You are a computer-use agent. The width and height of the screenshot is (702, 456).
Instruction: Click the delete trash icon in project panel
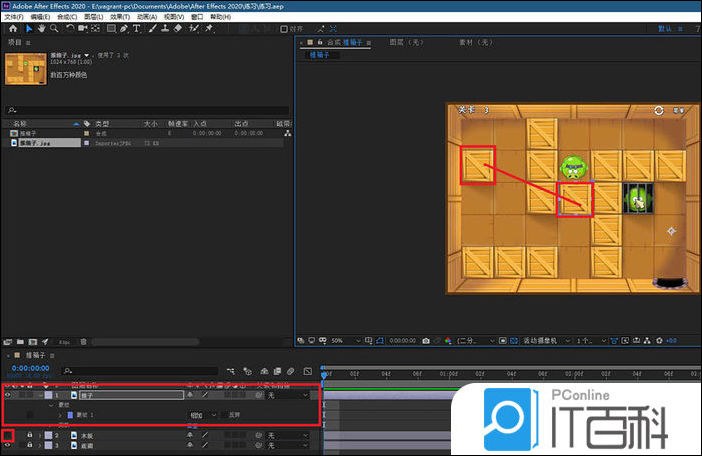(82, 341)
